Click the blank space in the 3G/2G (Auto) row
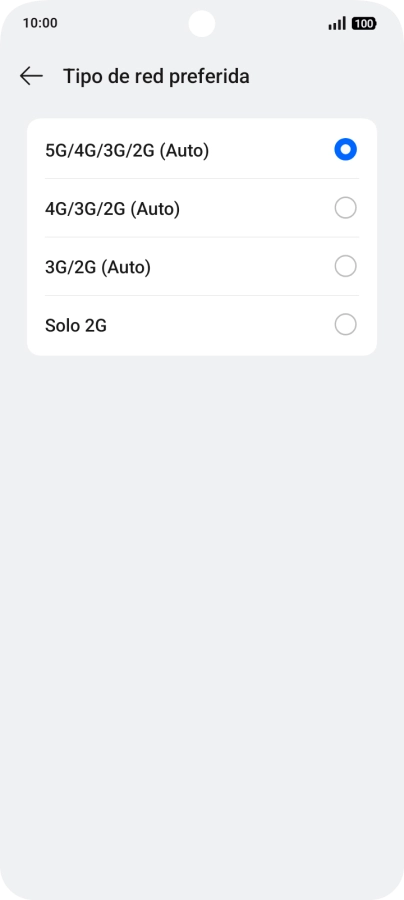The width and height of the screenshot is (404, 900). 242,267
